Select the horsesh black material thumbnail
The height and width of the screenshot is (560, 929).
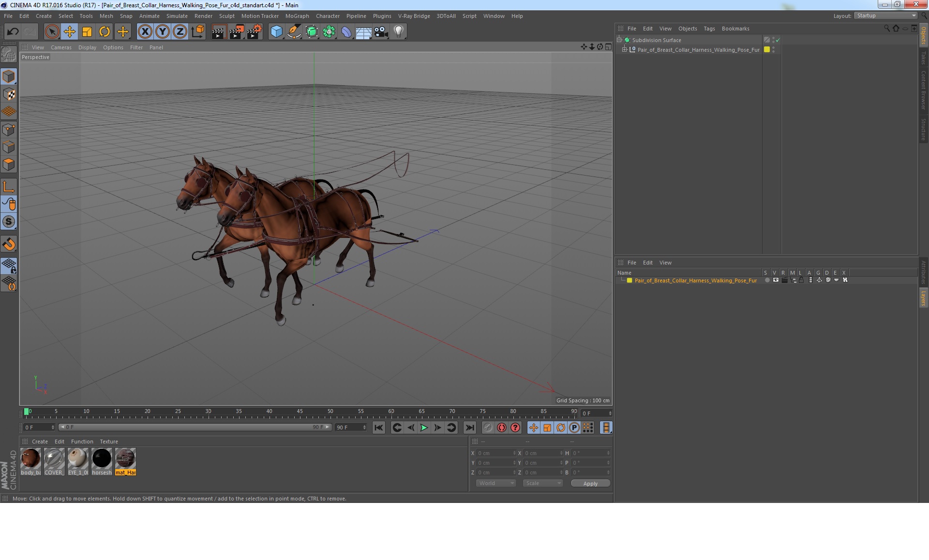click(x=102, y=462)
